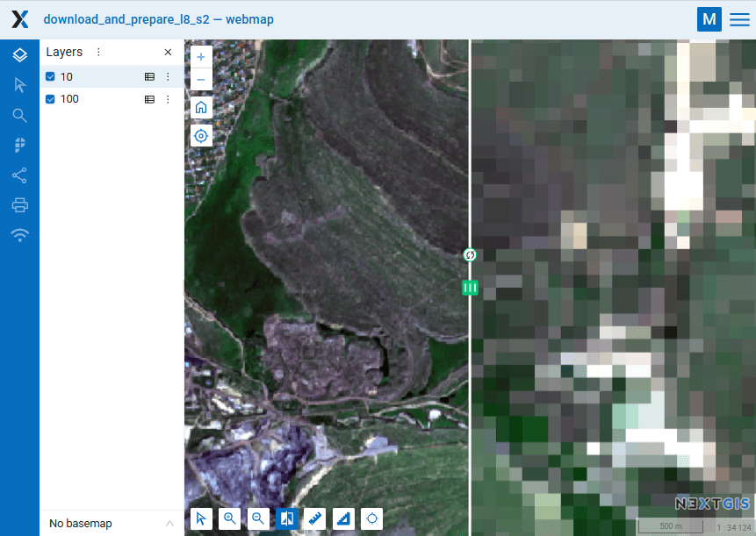This screenshot has width=756, height=536.
Task: Click the green swipe divider handle
Action: point(470,287)
